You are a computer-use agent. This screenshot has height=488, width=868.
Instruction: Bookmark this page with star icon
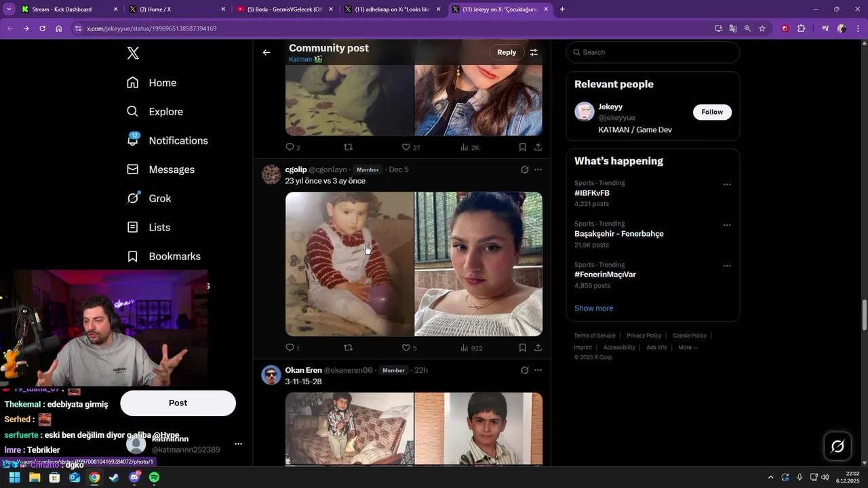point(762,28)
